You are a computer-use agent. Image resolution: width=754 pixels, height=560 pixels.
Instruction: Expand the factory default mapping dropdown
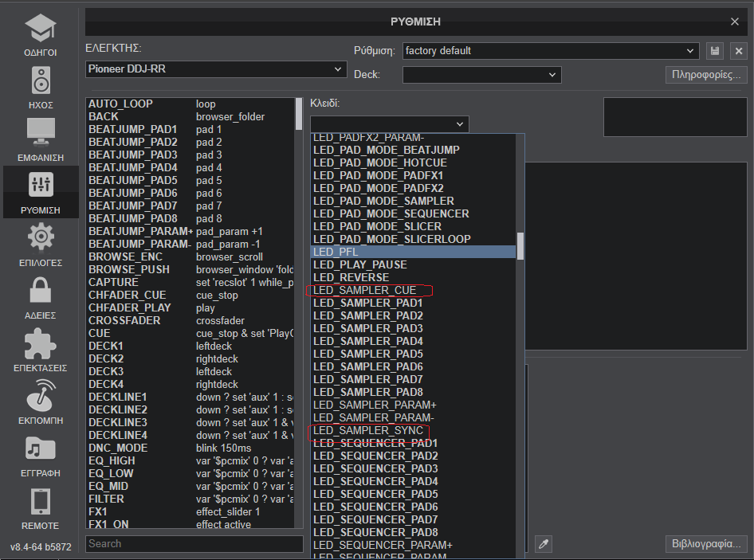coord(550,51)
